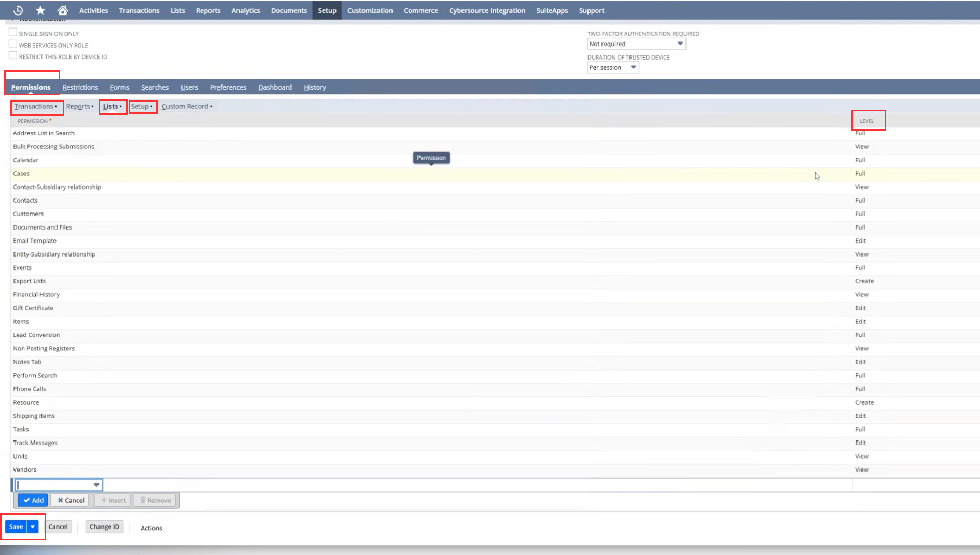
Task: Switch to the Users tab
Action: point(189,87)
